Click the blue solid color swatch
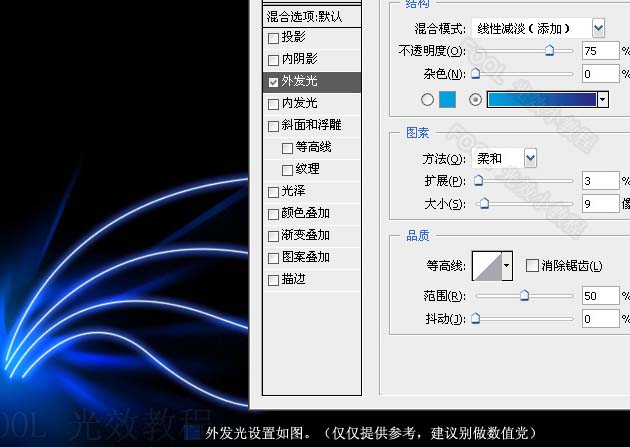630x447 pixels. coord(447,100)
